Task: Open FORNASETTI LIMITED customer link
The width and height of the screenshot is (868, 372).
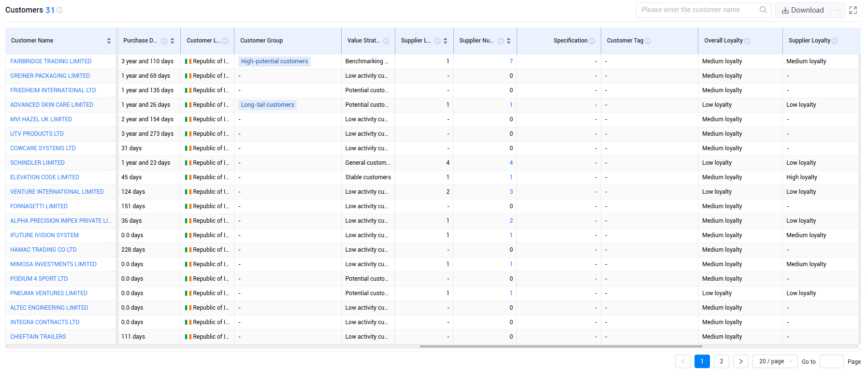Action: point(39,206)
